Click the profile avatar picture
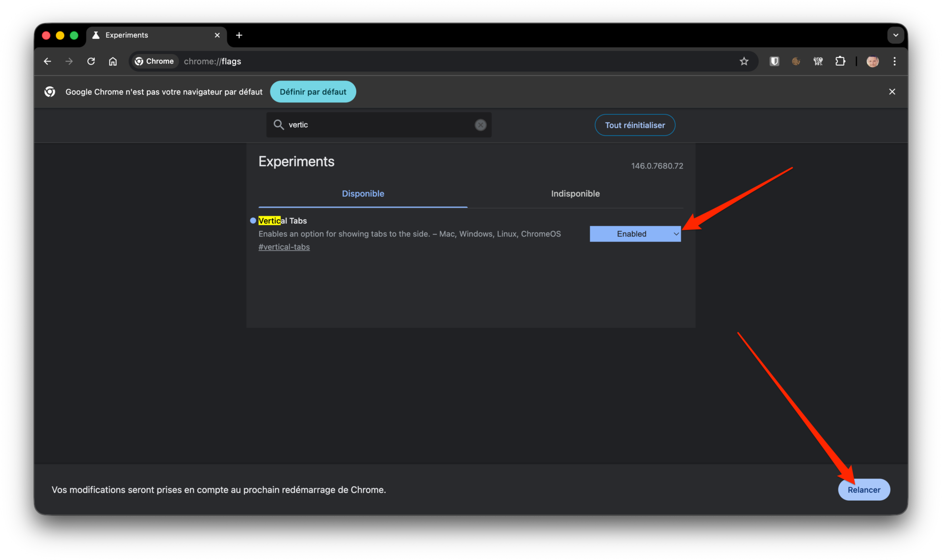The height and width of the screenshot is (560, 942). [873, 61]
